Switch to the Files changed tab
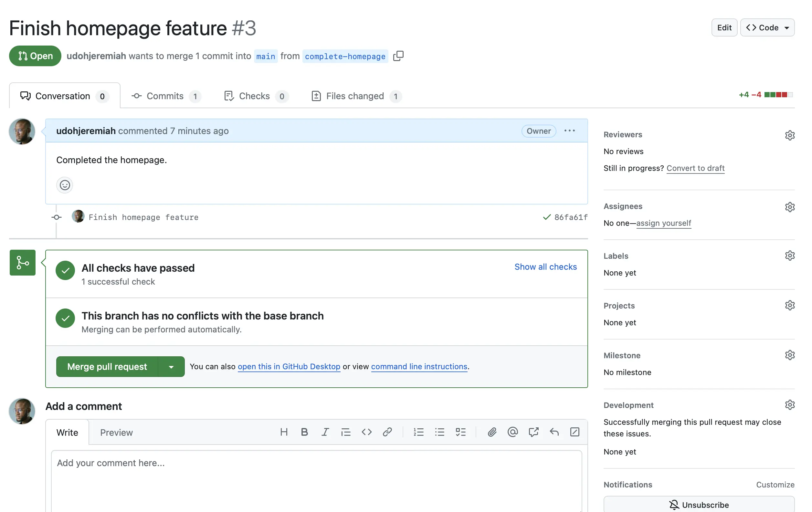 pos(355,96)
